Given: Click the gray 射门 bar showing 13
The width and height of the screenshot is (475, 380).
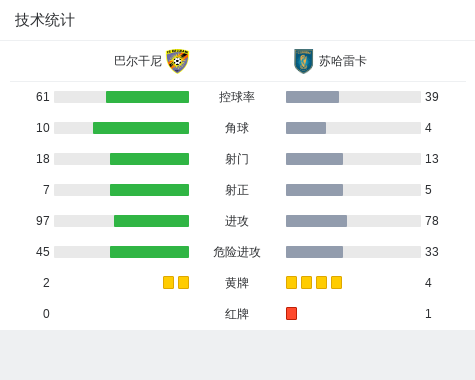Looking at the screenshot, I should point(314,159).
